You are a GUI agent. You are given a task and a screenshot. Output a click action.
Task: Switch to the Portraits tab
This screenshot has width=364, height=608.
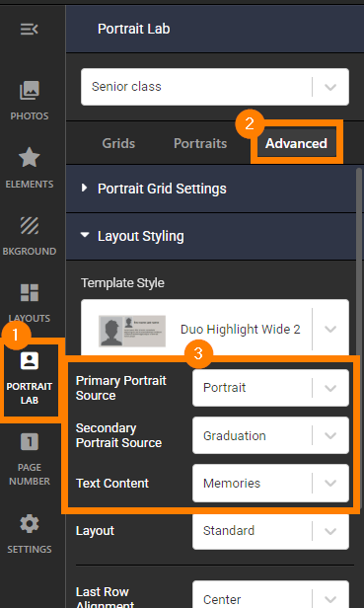pyautogui.click(x=200, y=143)
